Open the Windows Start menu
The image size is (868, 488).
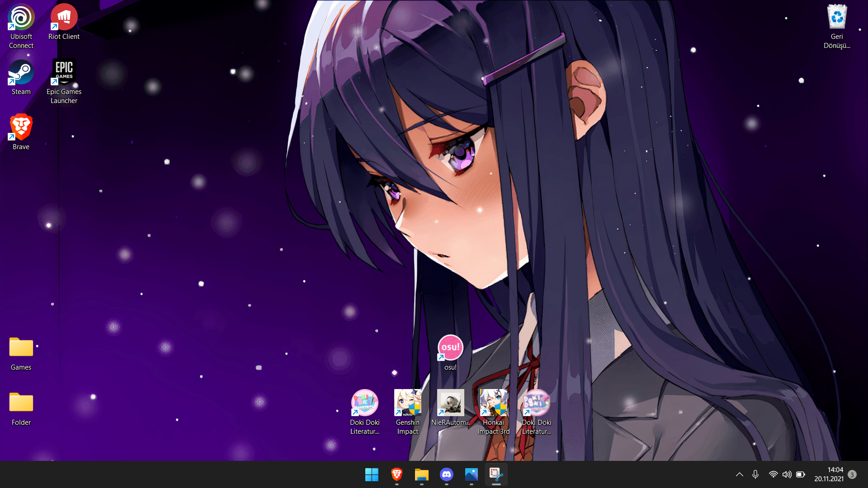pyautogui.click(x=372, y=474)
